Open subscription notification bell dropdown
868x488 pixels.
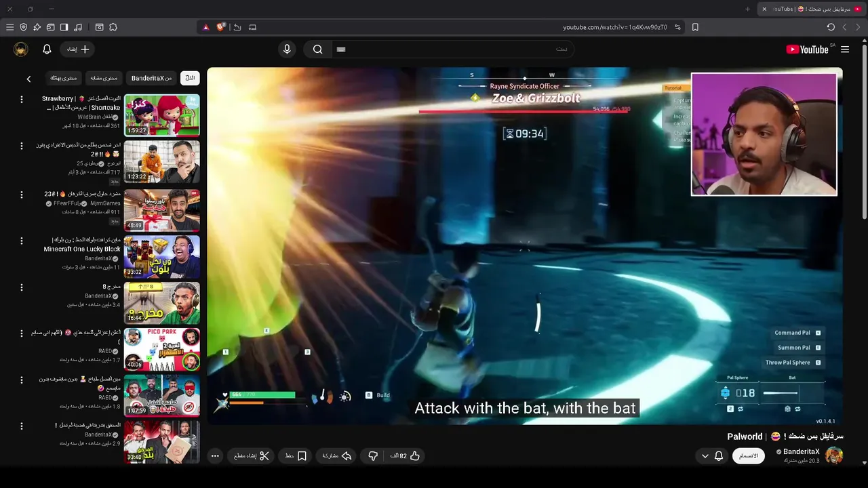point(712,456)
